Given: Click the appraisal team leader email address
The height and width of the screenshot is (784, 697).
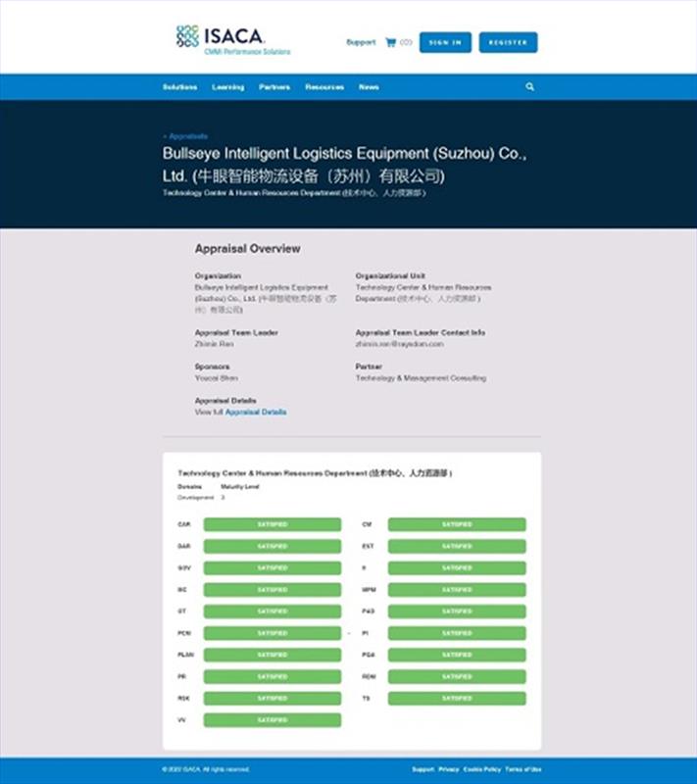Looking at the screenshot, I should pyautogui.click(x=400, y=344).
